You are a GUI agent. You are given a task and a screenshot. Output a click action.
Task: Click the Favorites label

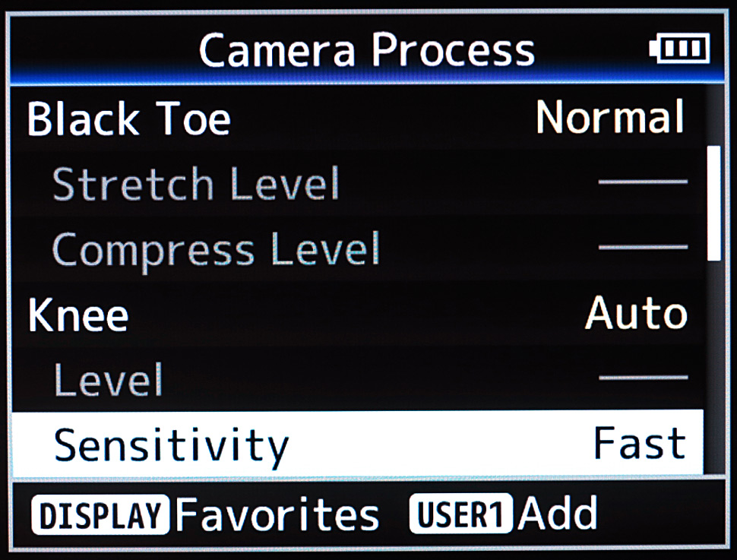277,515
